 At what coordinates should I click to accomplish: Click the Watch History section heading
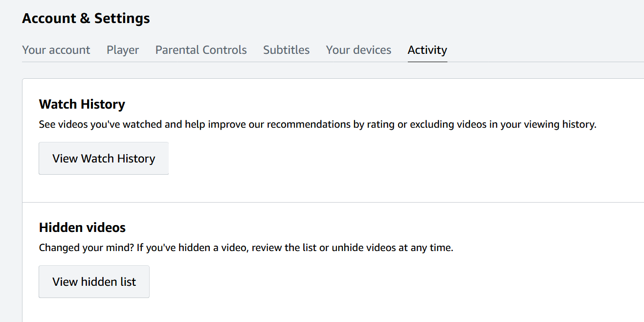pos(82,104)
